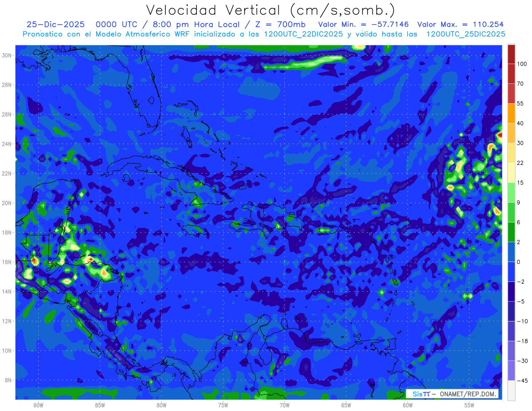Click the colorbar label 22

pos(520,163)
